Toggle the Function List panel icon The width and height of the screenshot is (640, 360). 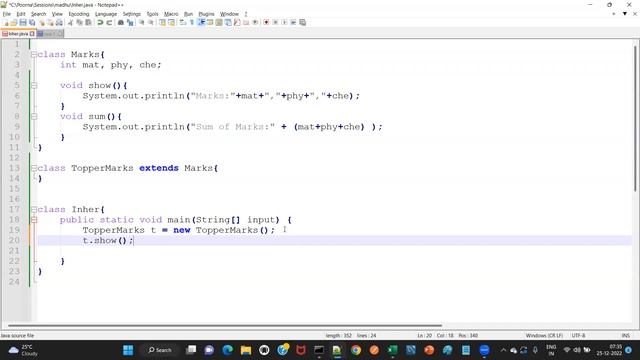pos(237,23)
